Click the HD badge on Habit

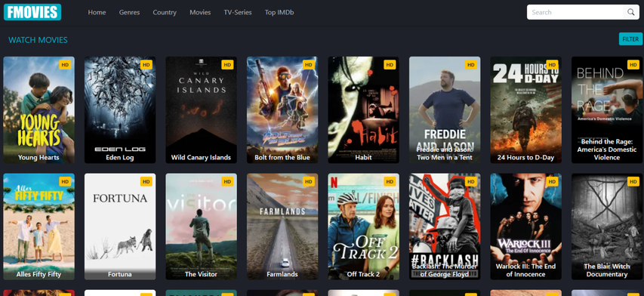[x=390, y=64]
